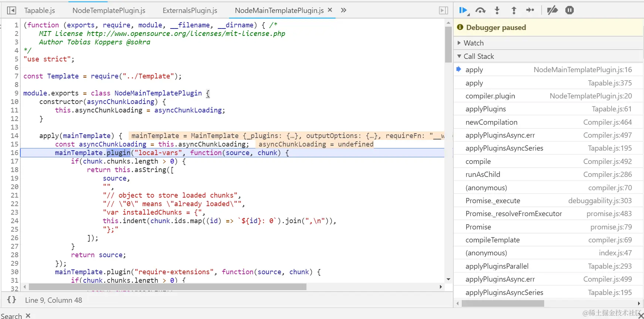
Task: Select the Promise._resolveFromExecutor frame
Action: (x=549, y=214)
